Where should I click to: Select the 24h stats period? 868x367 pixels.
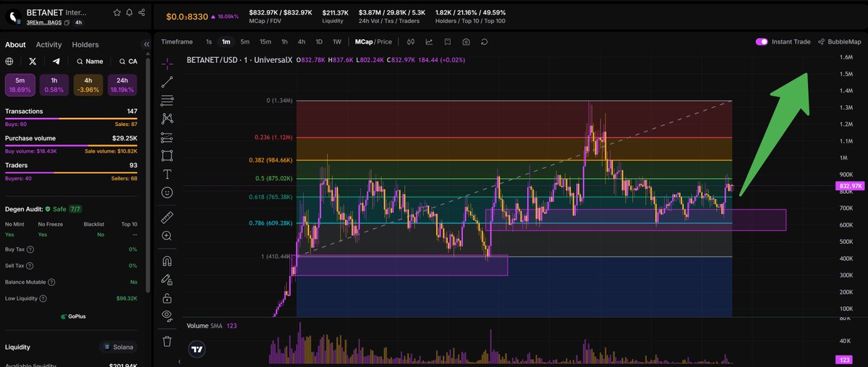122,85
